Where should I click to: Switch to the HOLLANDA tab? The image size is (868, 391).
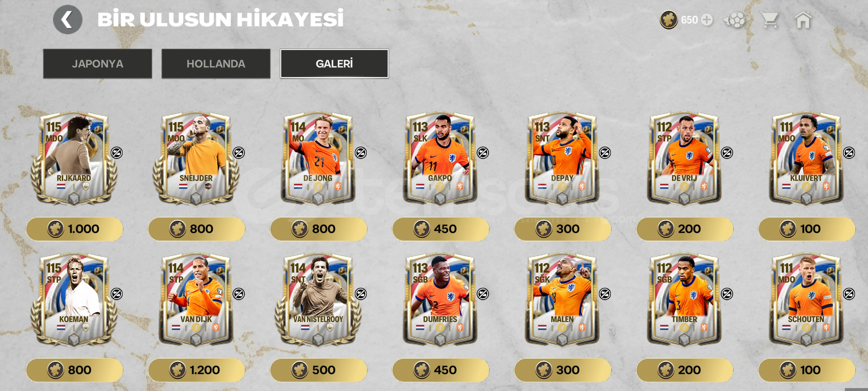point(216,64)
